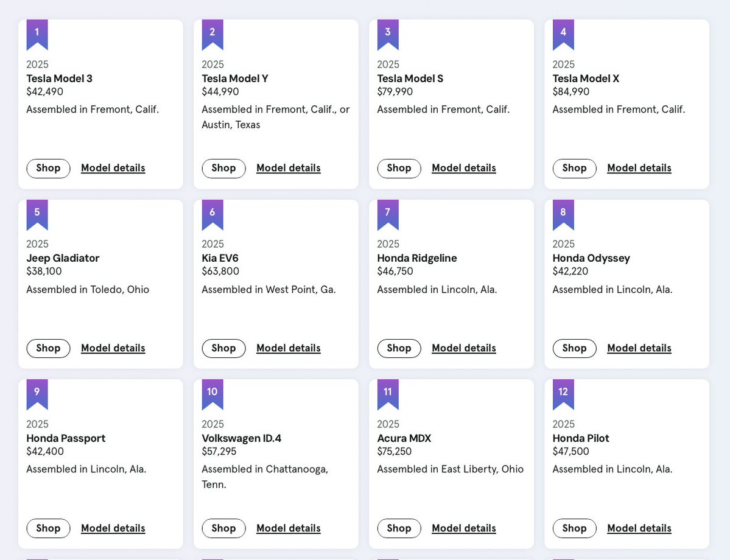Select the Jeep Gladiator title
The width and height of the screenshot is (730, 560).
(63, 258)
